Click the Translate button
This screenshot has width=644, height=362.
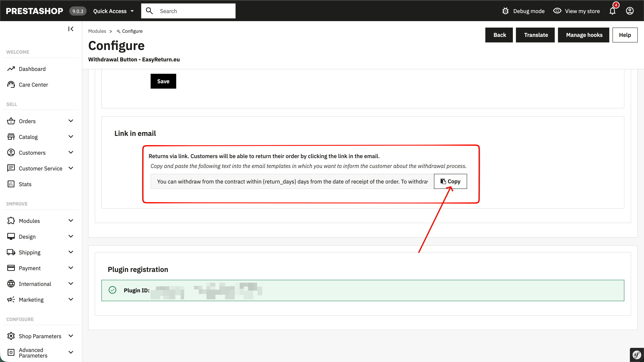click(535, 35)
